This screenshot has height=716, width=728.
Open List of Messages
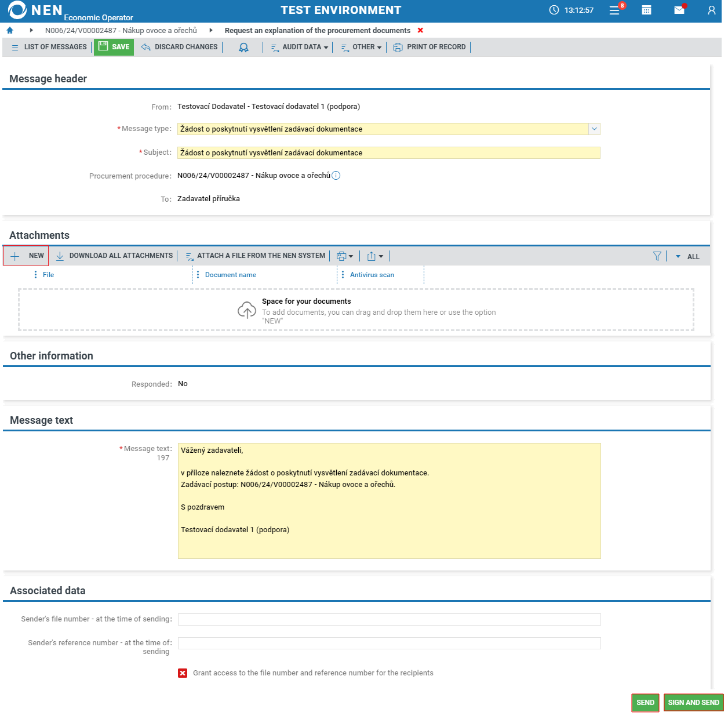49,47
